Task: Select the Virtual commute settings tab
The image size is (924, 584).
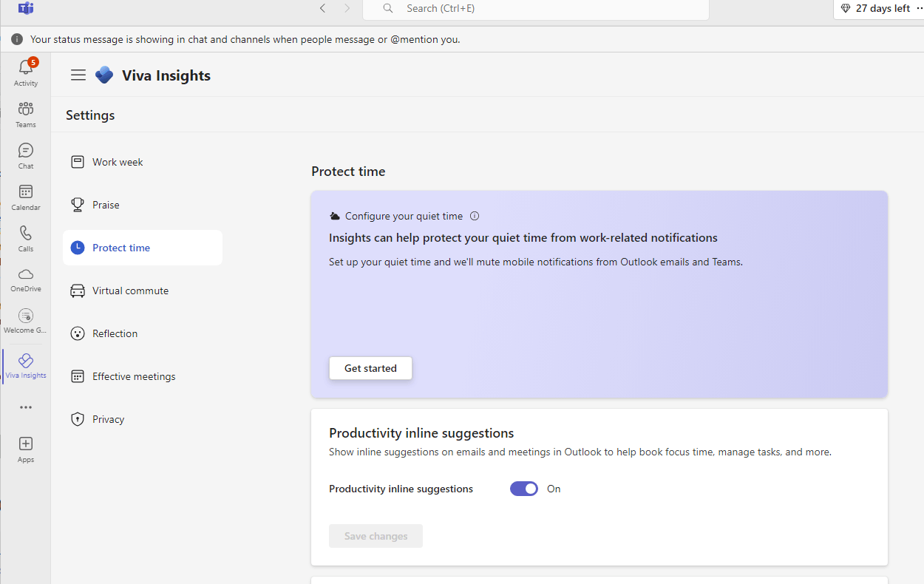Action: 130,291
